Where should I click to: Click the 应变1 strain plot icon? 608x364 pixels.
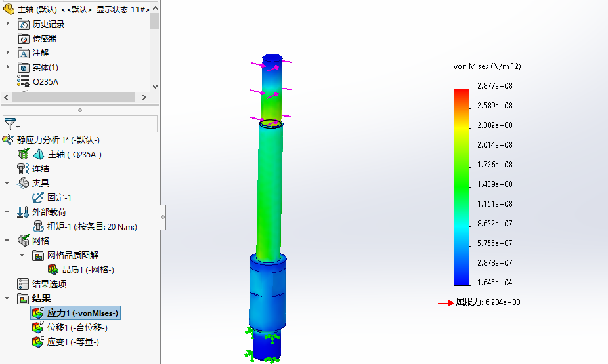click(x=38, y=342)
